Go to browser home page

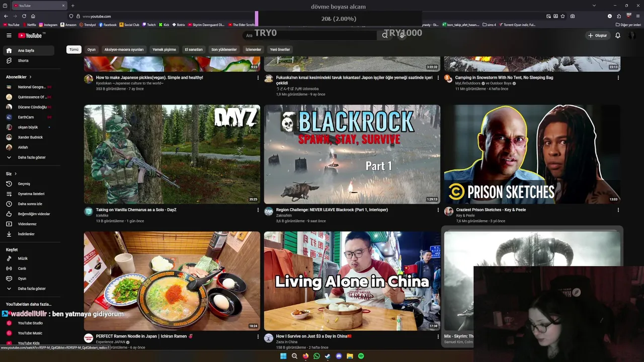[x=33, y=16]
